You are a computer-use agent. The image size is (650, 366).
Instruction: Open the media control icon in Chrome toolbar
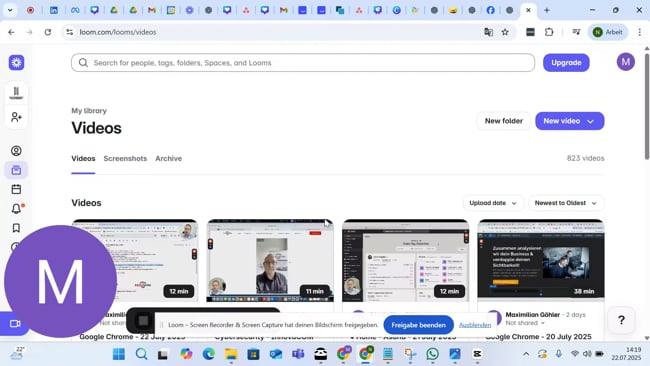pyautogui.click(x=576, y=32)
